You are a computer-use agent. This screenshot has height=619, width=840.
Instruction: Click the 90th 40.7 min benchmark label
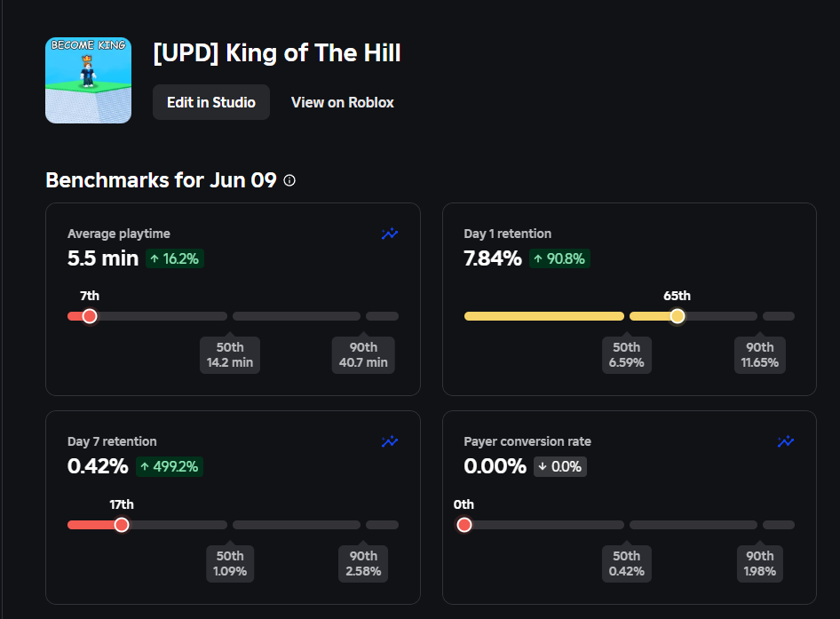pos(363,354)
